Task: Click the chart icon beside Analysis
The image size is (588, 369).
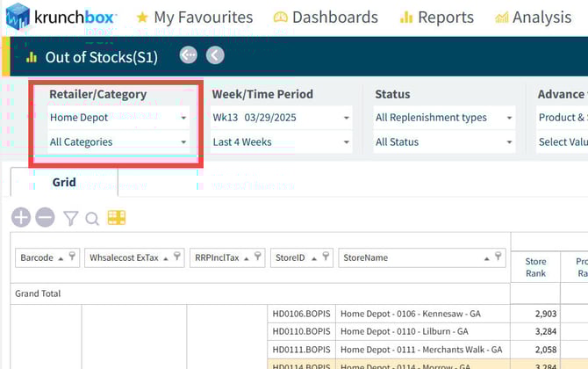Action: pyautogui.click(x=502, y=18)
